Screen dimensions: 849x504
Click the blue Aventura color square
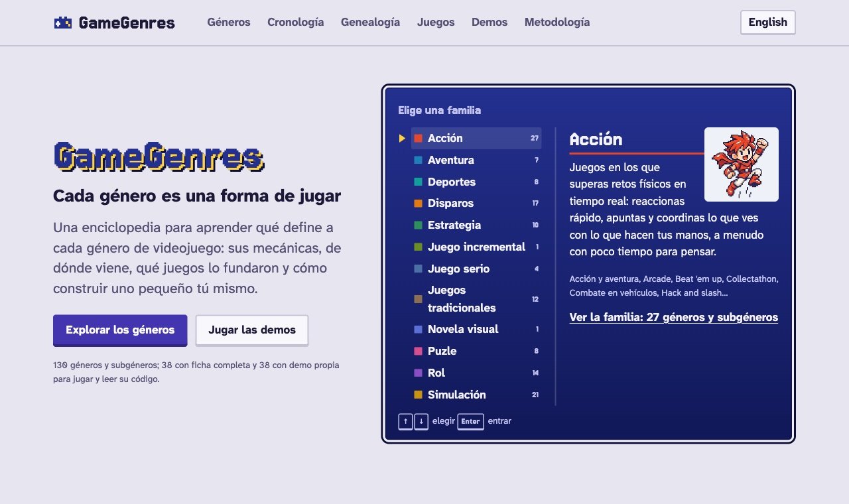point(418,160)
